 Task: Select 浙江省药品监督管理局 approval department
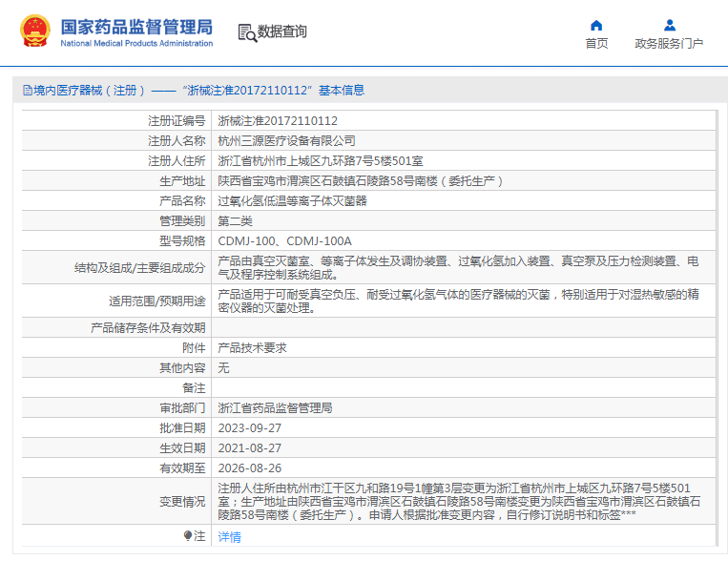(275, 407)
